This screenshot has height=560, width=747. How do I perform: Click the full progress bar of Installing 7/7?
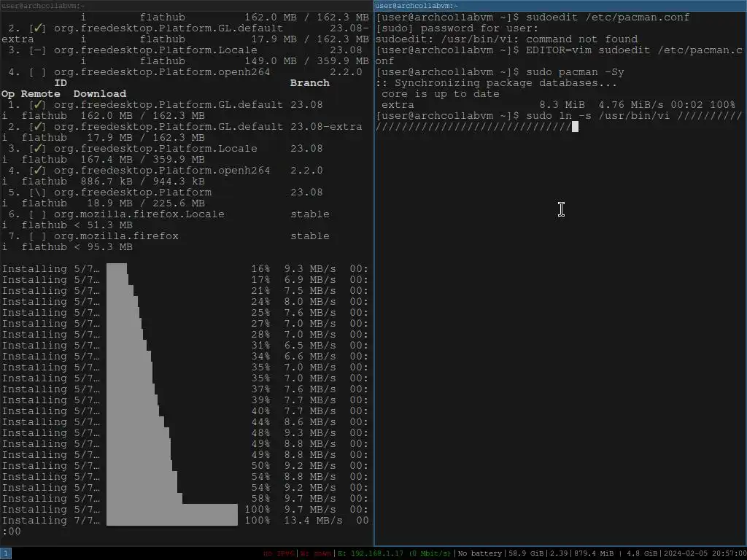coord(172,521)
